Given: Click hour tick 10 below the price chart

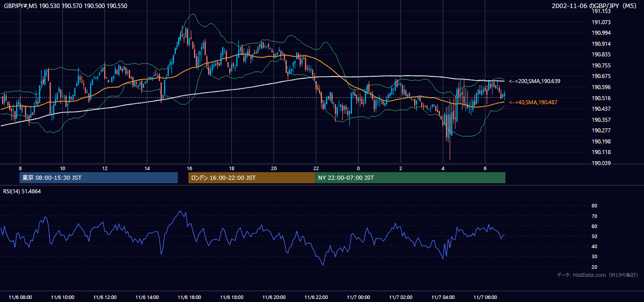Looking at the screenshot, I should click(62, 168).
